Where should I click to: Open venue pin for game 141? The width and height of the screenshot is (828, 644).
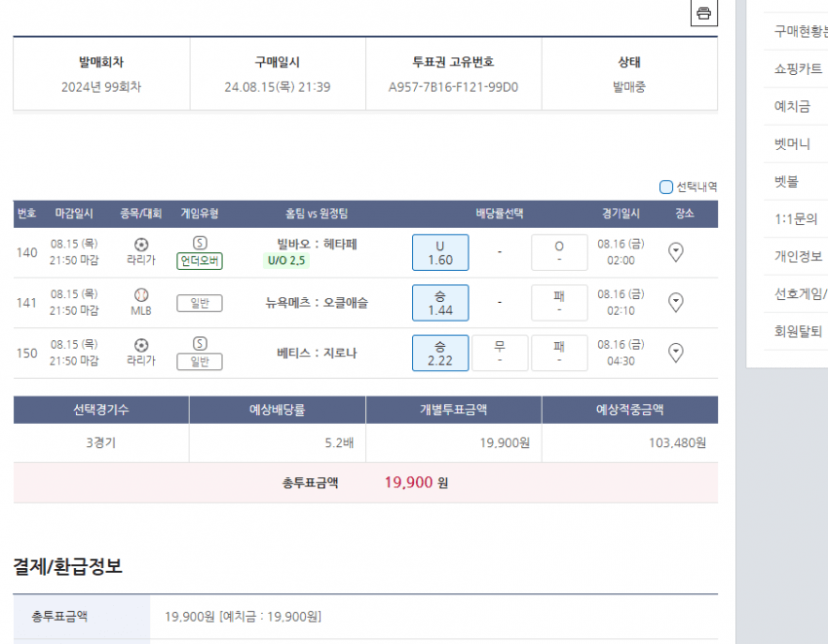point(676,303)
